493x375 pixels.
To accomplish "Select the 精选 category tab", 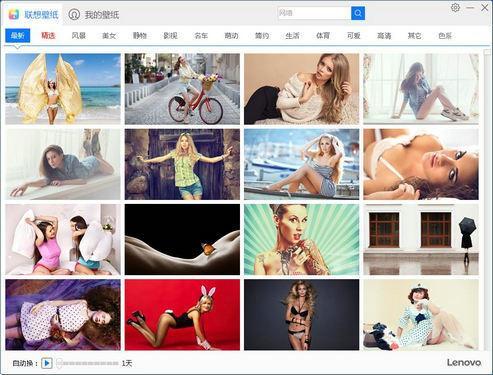I will tap(48, 35).
